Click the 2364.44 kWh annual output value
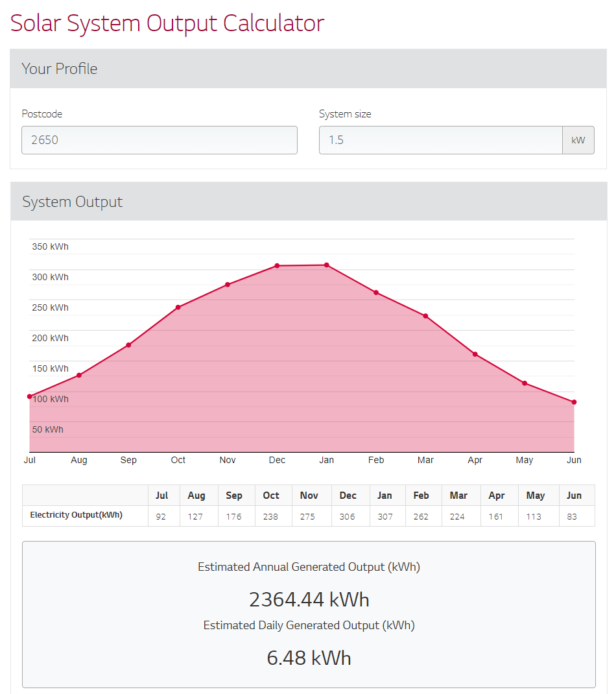Image resolution: width=616 pixels, height=694 pixels. (309, 599)
